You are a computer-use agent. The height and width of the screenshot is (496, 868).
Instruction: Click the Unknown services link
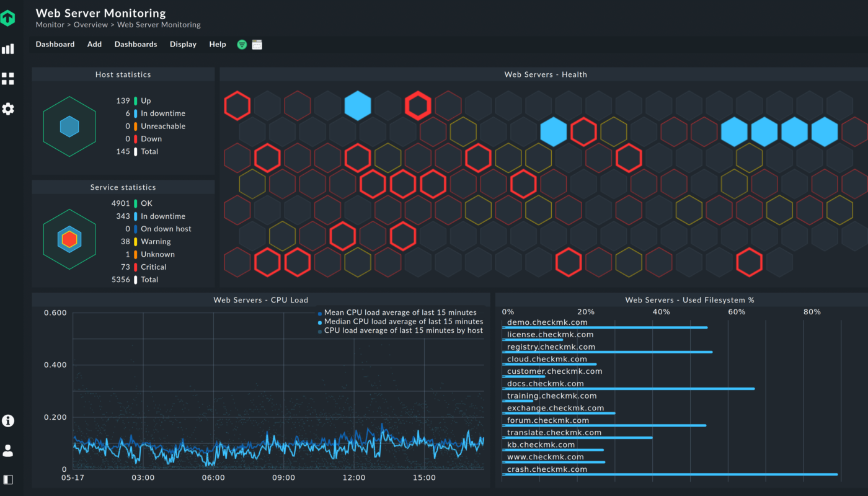[x=157, y=254]
